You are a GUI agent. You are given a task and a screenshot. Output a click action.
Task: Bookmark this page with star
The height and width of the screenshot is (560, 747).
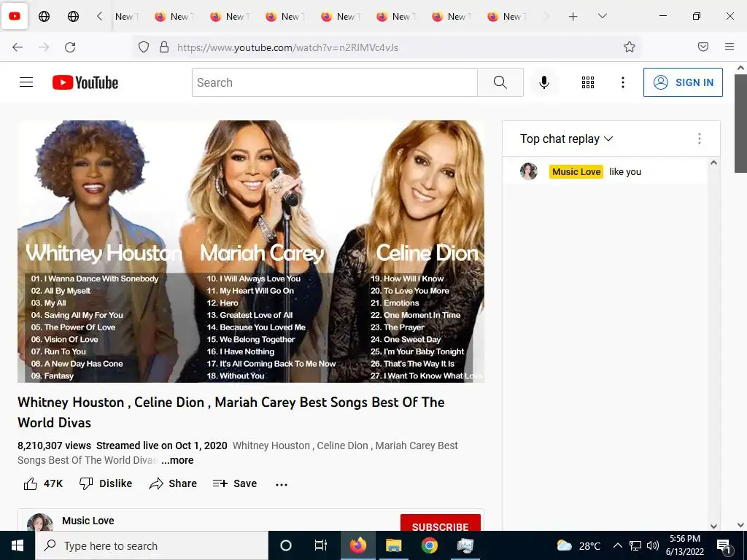630,47
